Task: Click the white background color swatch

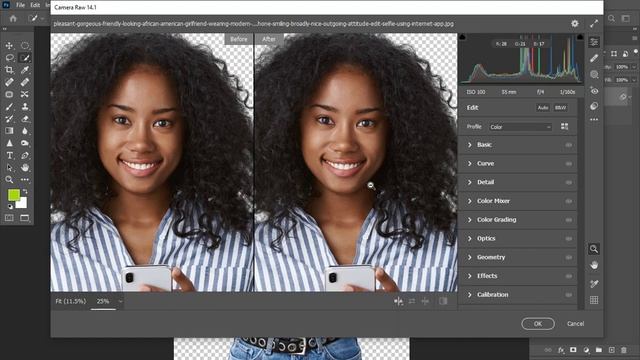Action: [x=22, y=203]
